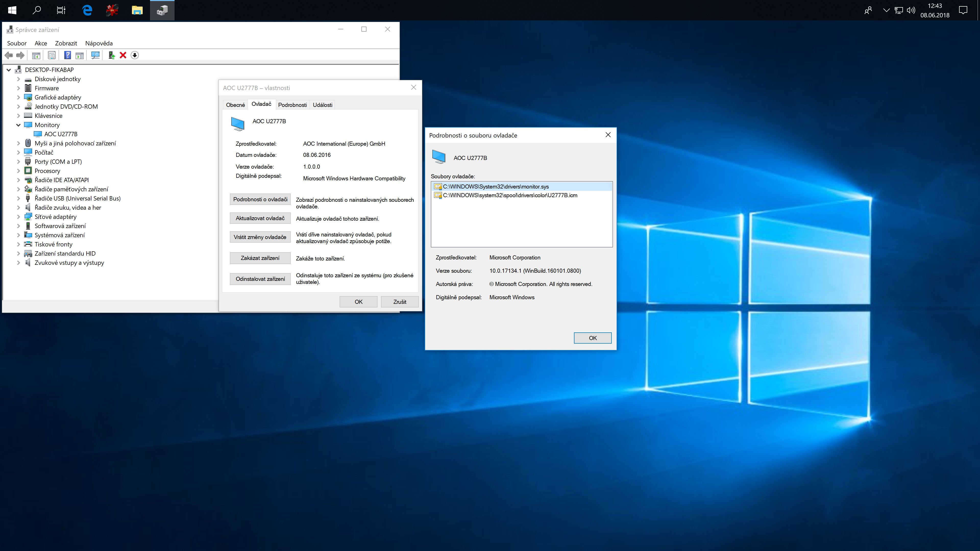Image resolution: width=980 pixels, height=551 pixels.
Task: Click Show/Hide console tree toolbar icon
Action: tap(36, 56)
